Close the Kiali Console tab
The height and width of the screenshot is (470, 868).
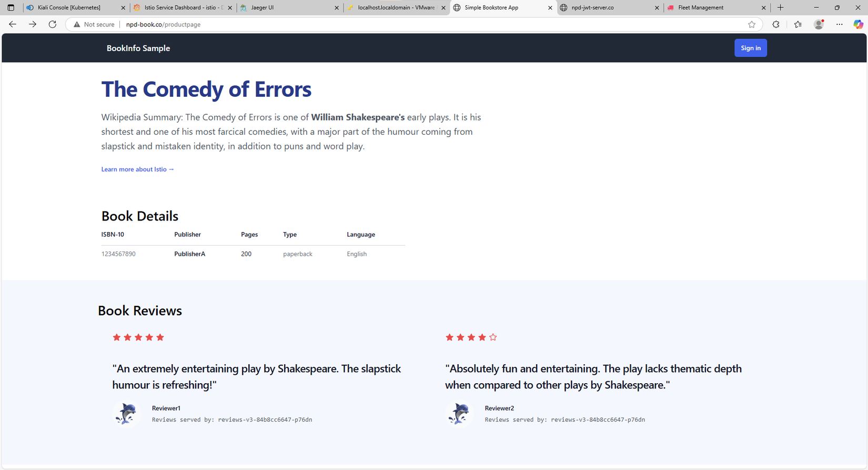point(123,8)
